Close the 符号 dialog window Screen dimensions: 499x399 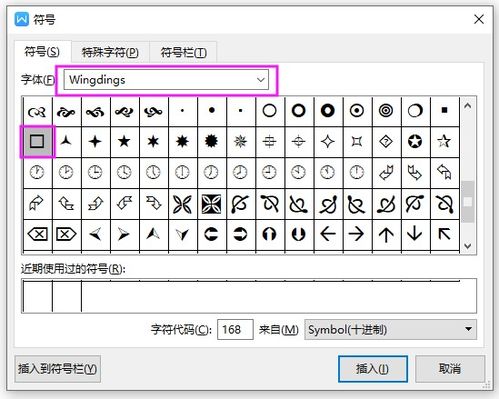click(479, 19)
